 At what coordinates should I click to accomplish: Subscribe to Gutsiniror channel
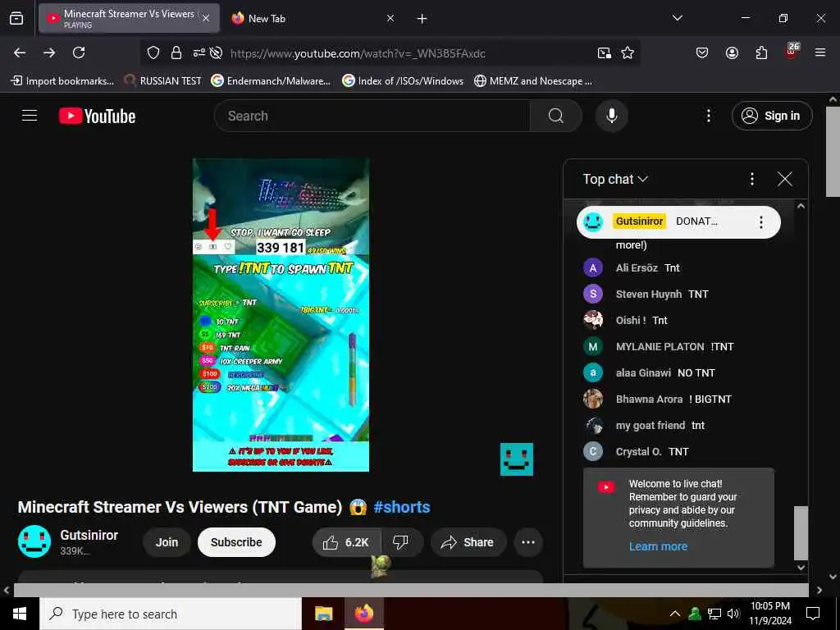[236, 542]
